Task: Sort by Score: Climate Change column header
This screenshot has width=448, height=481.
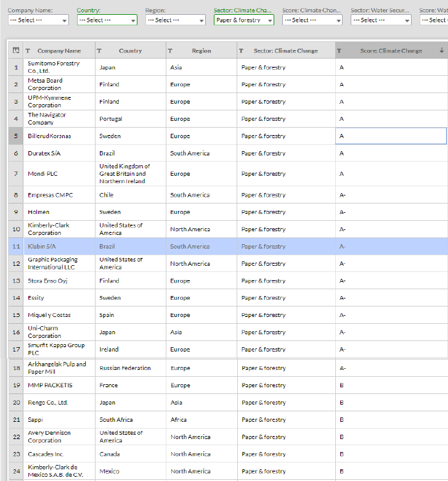Action: tap(391, 51)
